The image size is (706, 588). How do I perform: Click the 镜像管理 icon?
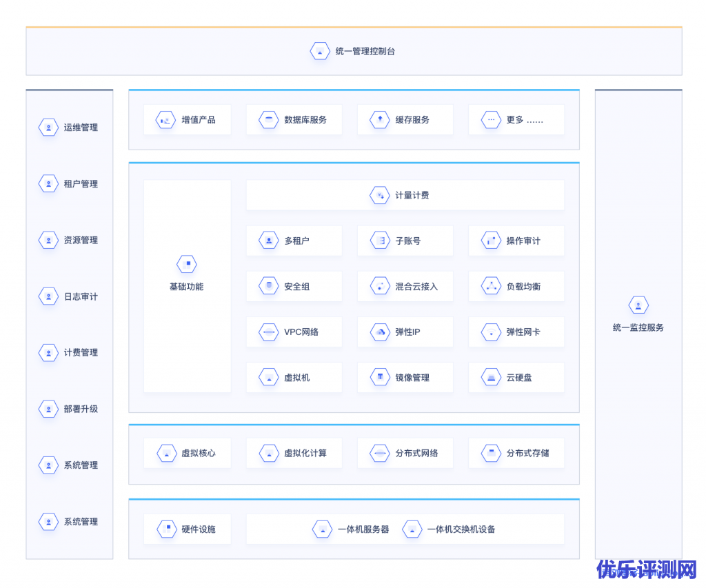(x=380, y=378)
